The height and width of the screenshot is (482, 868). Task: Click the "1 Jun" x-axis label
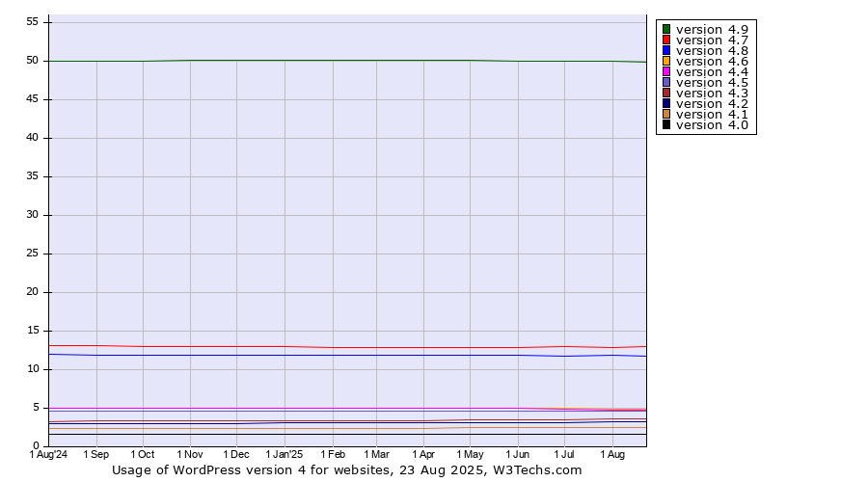coord(518,454)
